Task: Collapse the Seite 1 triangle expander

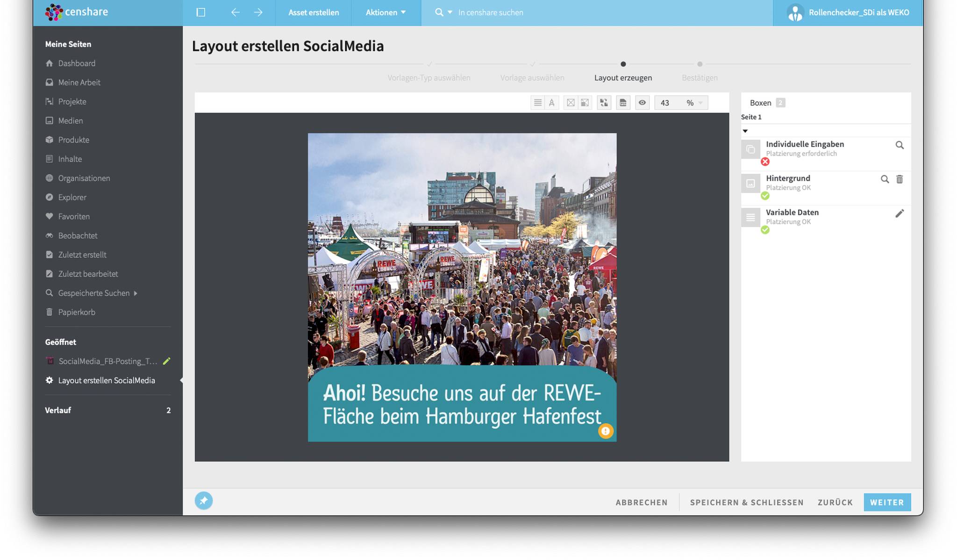Action: pos(745,131)
